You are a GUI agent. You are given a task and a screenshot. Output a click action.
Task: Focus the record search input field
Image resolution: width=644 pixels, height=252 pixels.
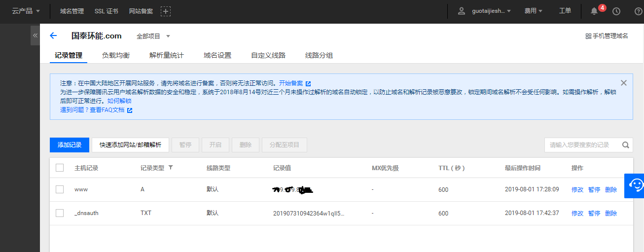(582, 145)
